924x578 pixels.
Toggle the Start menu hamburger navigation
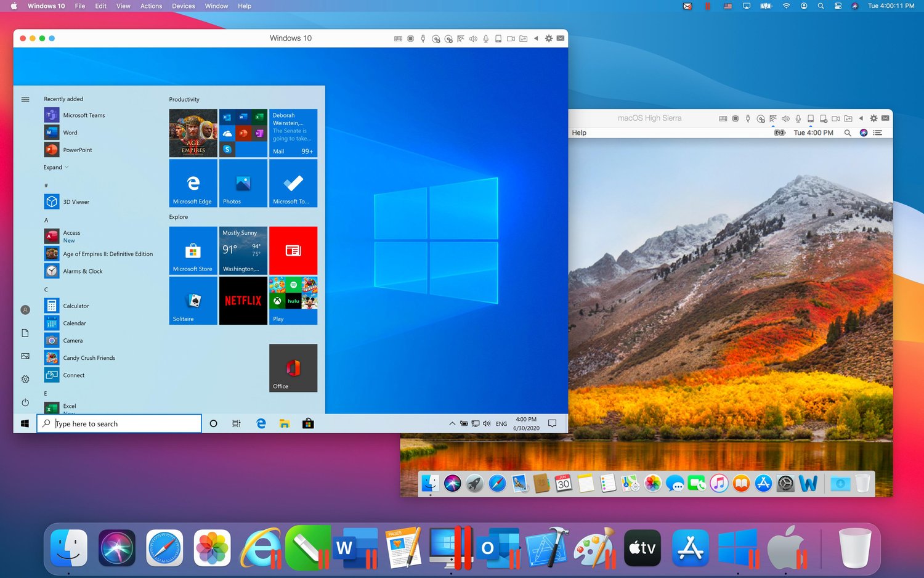[25, 99]
